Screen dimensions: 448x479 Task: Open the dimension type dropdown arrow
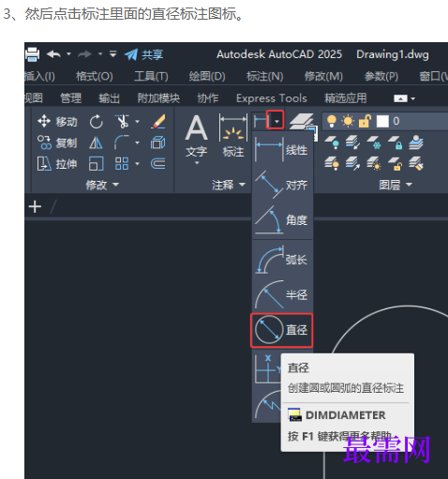(276, 121)
